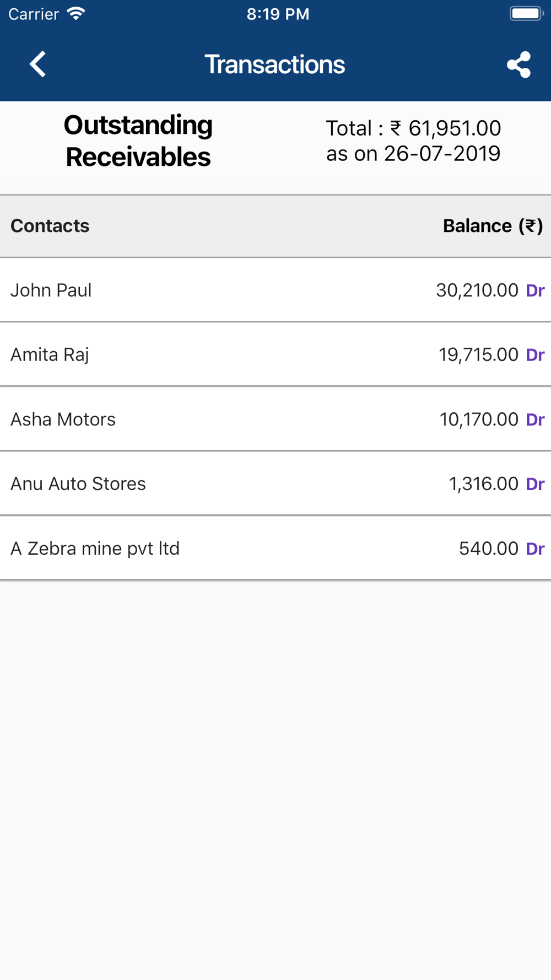
Task: Tap the back arrow icon
Action: point(37,64)
